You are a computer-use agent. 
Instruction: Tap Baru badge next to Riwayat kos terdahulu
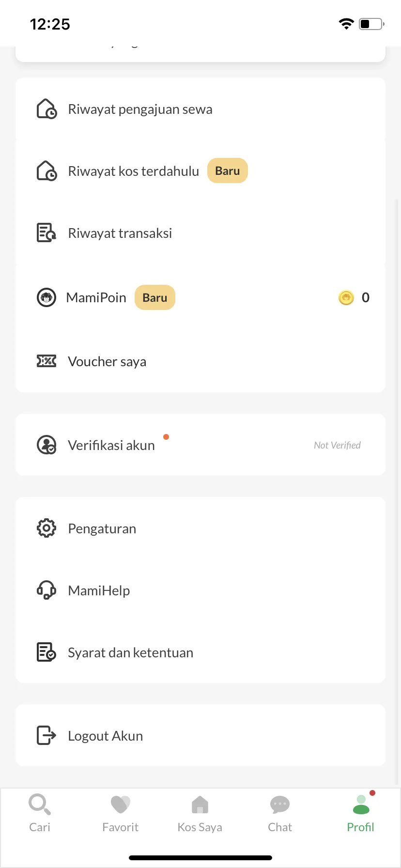pyautogui.click(x=228, y=171)
